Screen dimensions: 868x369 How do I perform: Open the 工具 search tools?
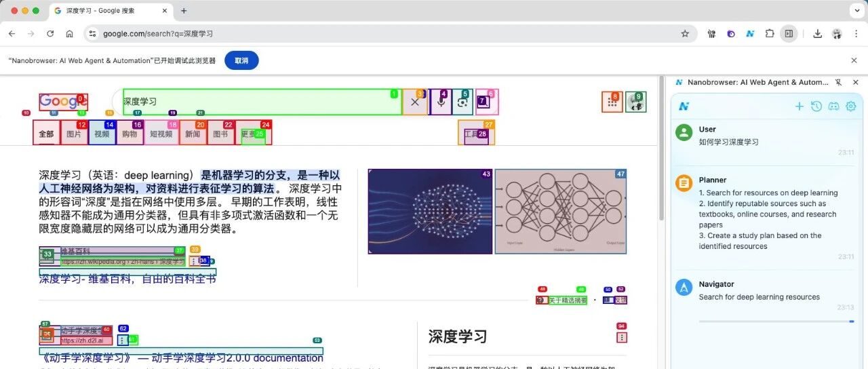tap(476, 134)
